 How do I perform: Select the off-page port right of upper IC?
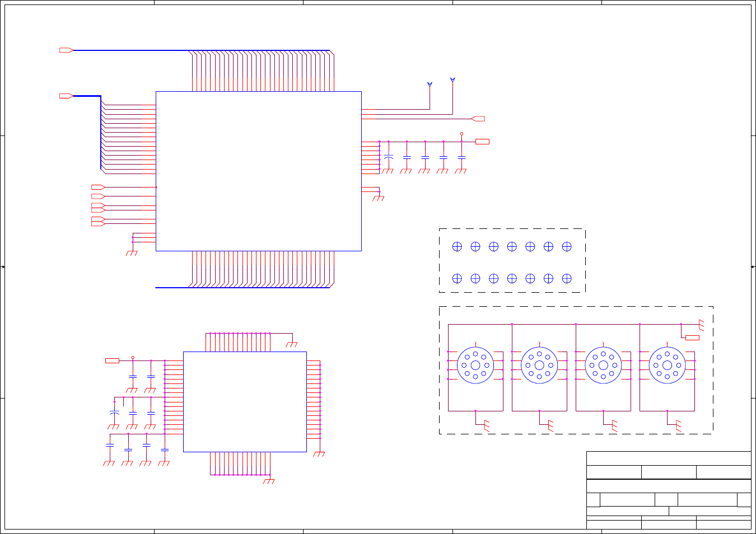pyautogui.click(x=478, y=119)
